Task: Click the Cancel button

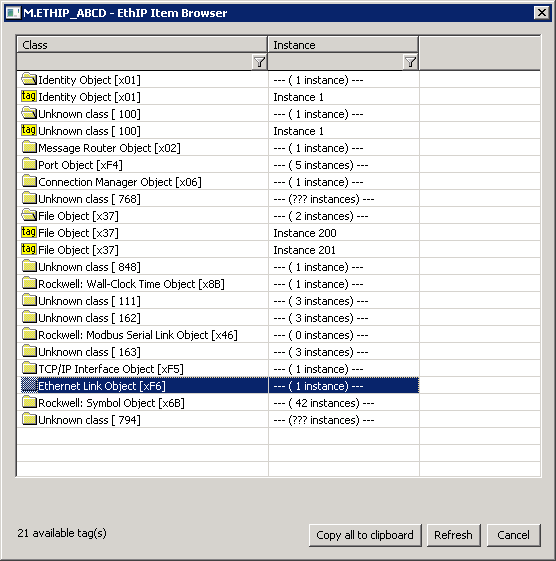Action: pos(513,535)
